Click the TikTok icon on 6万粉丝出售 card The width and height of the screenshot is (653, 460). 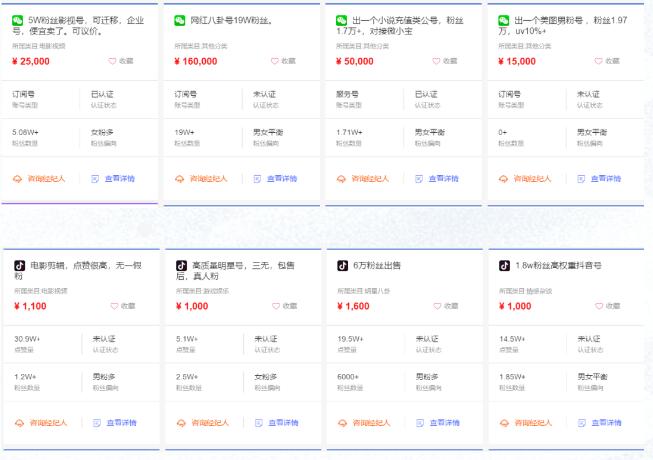342,266
